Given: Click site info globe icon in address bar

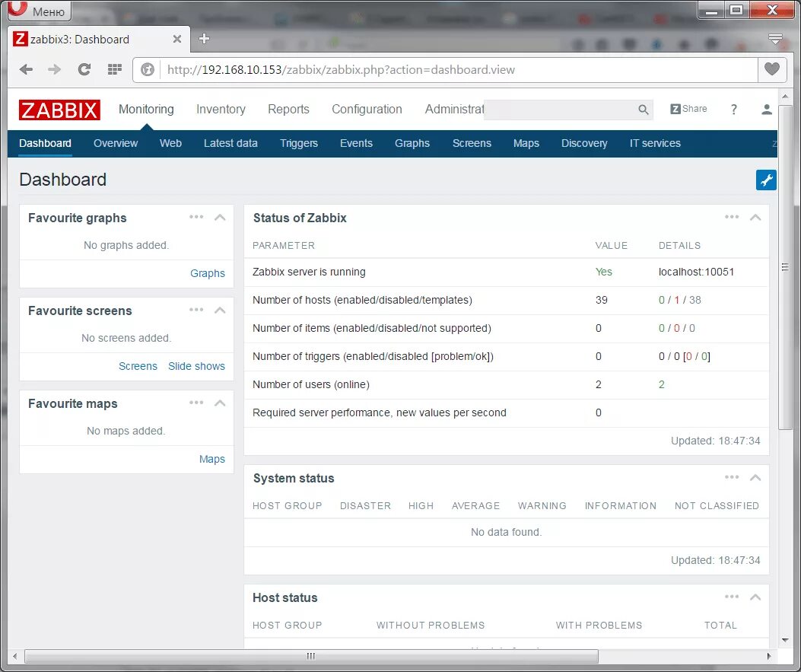Looking at the screenshot, I should tap(148, 69).
